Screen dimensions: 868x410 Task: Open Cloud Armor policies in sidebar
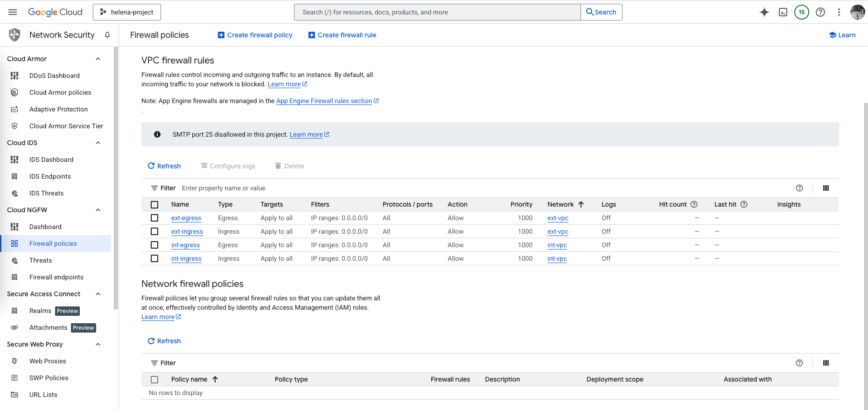point(60,92)
